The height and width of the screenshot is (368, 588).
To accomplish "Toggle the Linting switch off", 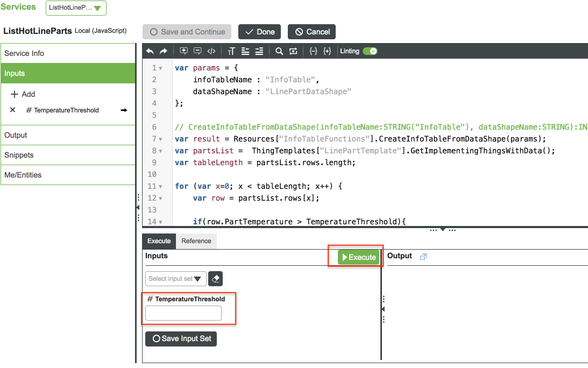I will (370, 51).
